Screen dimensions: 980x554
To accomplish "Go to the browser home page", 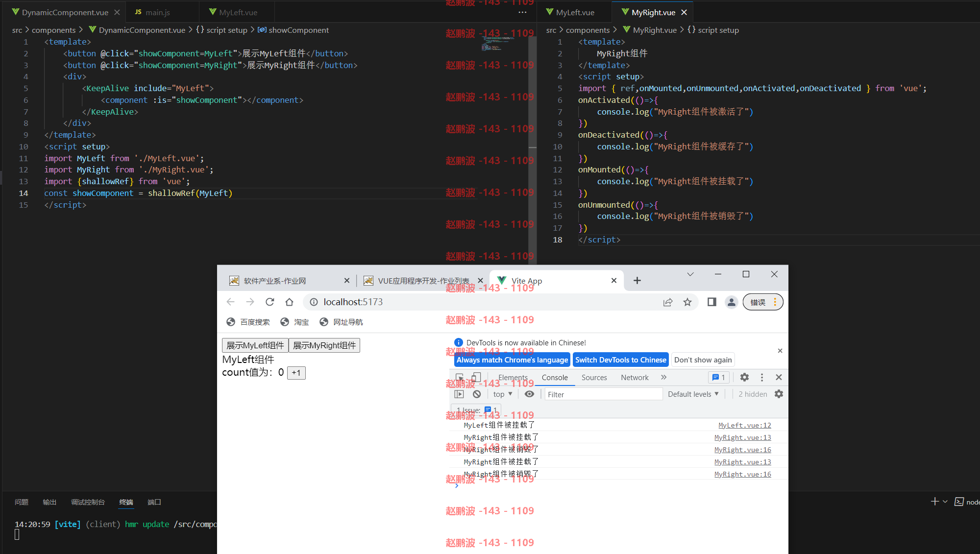I will (x=289, y=302).
